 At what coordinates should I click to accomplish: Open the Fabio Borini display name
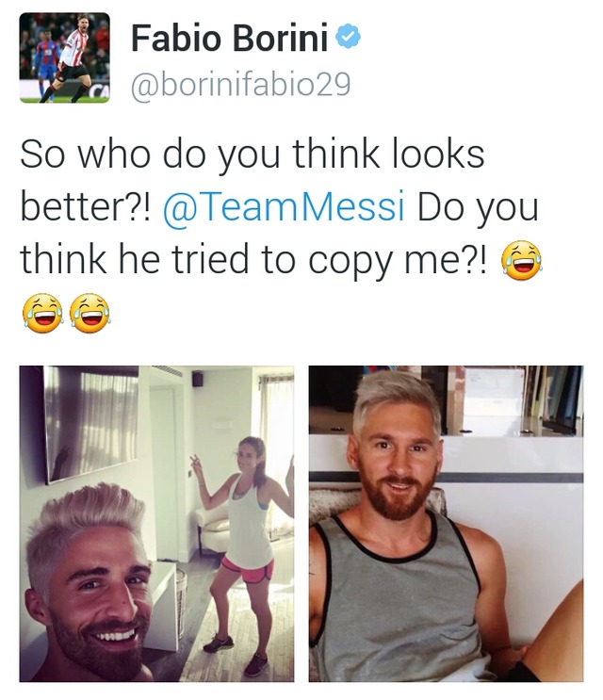tap(229, 38)
